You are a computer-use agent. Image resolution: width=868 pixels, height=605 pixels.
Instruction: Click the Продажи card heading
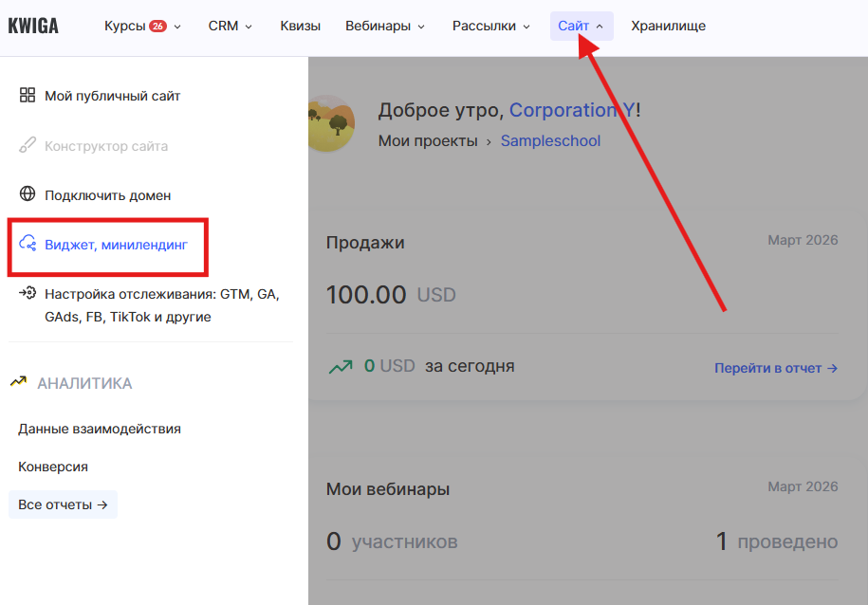pos(365,243)
